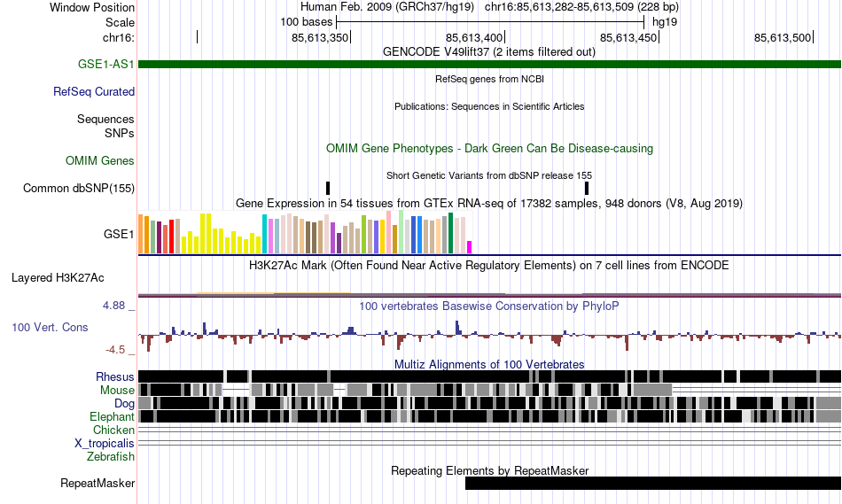Click the Chicken alignment row label
The width and height of the screenshot is (842, 504).
(113, 430)
